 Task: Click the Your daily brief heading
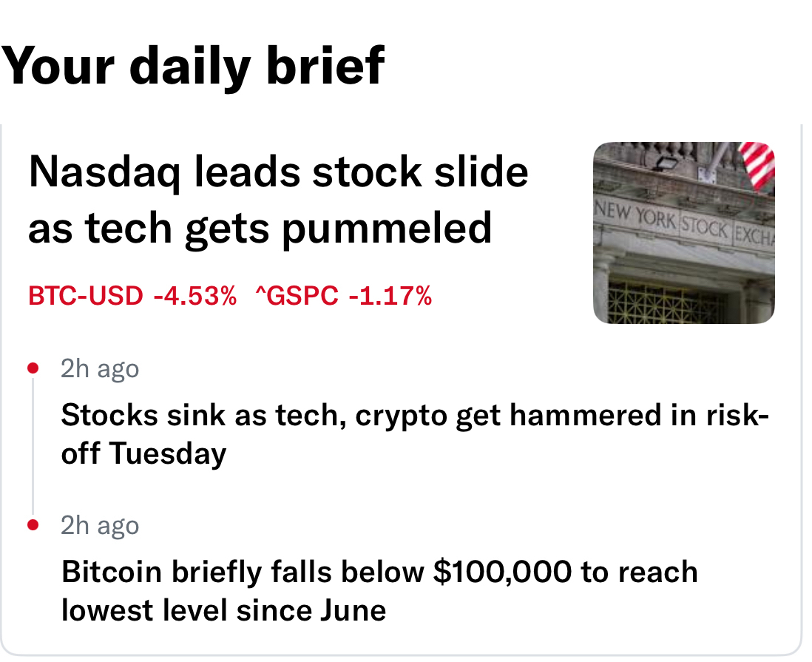coord(194,66)
